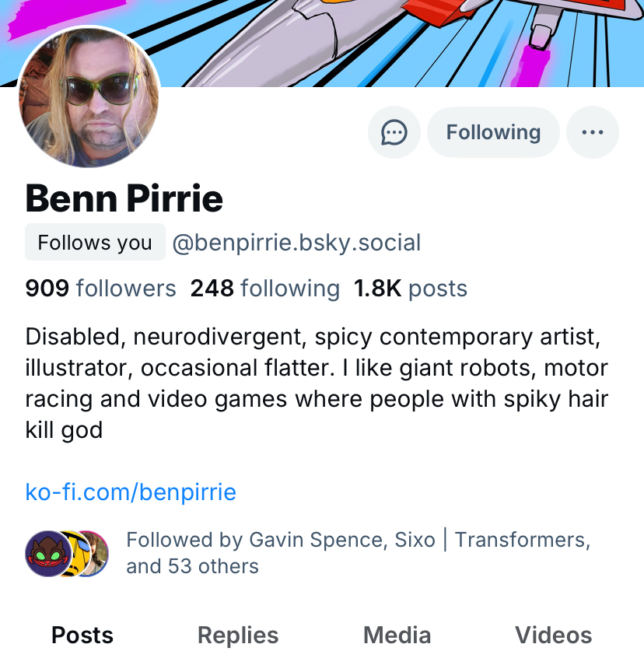Open the Videos tab
Screen dimensions: 644x665
[553, 635]
